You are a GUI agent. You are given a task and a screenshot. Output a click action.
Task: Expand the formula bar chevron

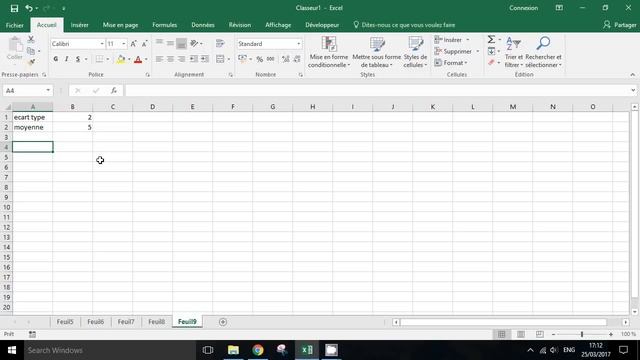(633, 90)
